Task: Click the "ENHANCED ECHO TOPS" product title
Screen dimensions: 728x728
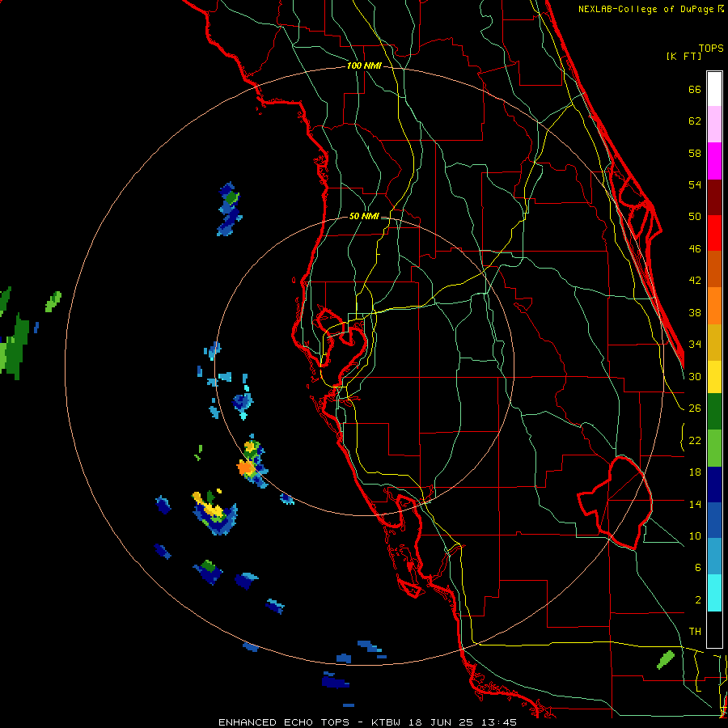Action: [284, 722]
